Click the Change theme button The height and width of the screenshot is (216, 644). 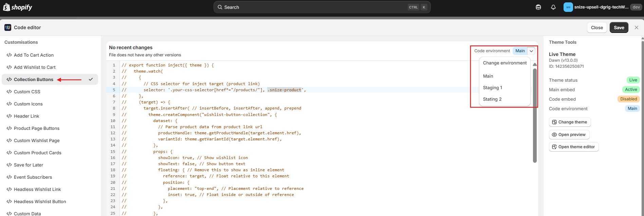coord(569,122)
